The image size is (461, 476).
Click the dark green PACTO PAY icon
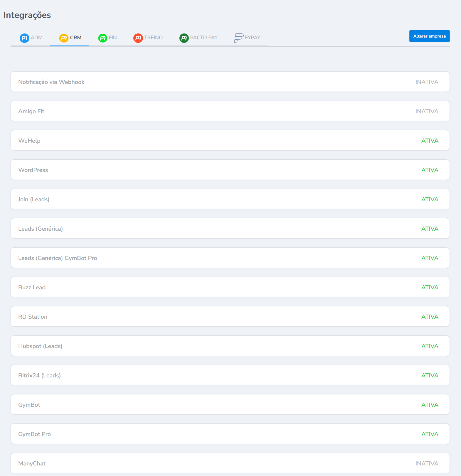pos(184,38)
